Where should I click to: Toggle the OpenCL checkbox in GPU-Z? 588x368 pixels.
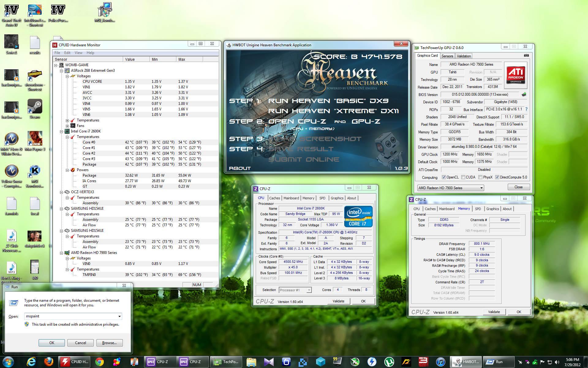[444, 177]
